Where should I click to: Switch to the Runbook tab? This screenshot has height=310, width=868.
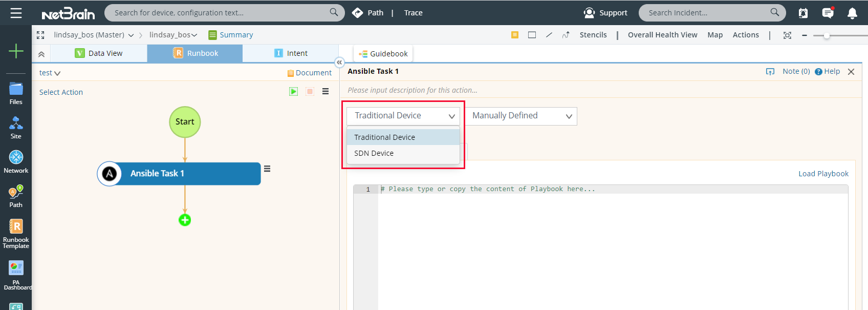pos(195,53)
